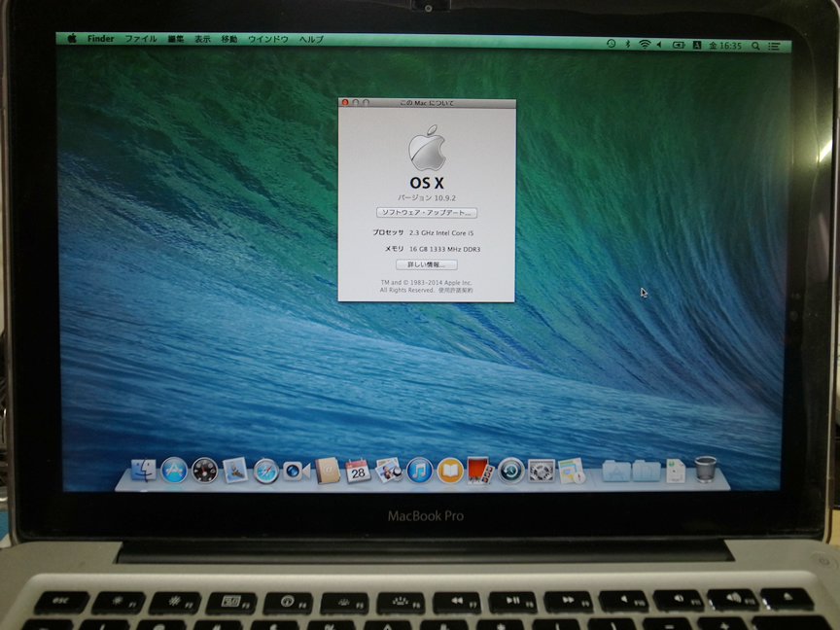
Task: Open Time Machine in the Dock
Action: (x=510, y=472)
